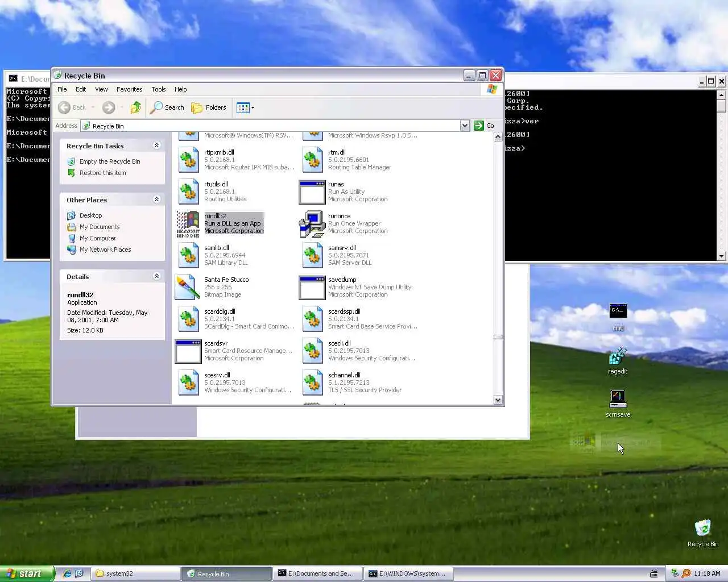Click scroll up arrow in right cmd window
The height and width of the screenshot is (582, 728).
(x=721, y=94)
